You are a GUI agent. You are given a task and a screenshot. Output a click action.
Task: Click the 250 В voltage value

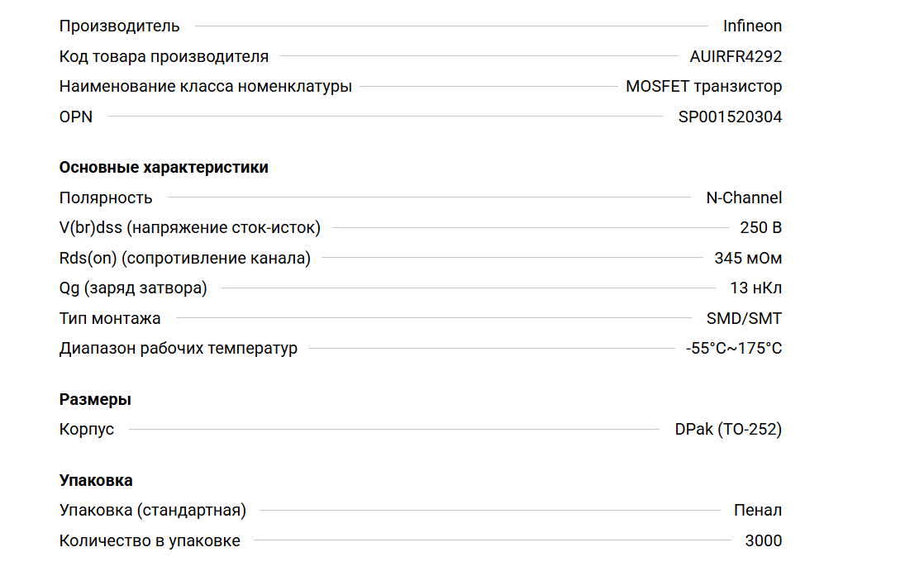(760, 228)
